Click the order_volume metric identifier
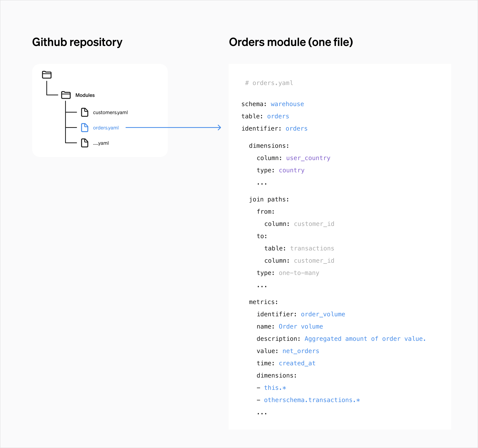The height and width of the screenshot is (448, 478). [x=323, y=314]
